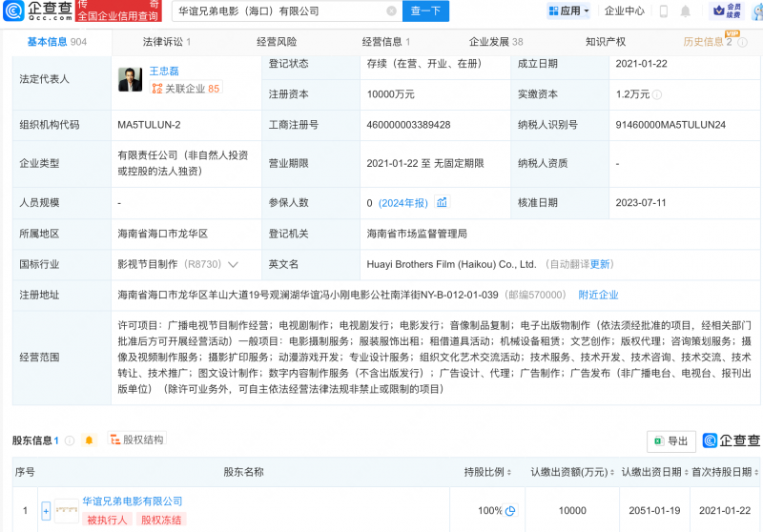763x532 pixels.
Task: Click the Qcc.com 企查查 logo
Action: click(x=38, y=11)
